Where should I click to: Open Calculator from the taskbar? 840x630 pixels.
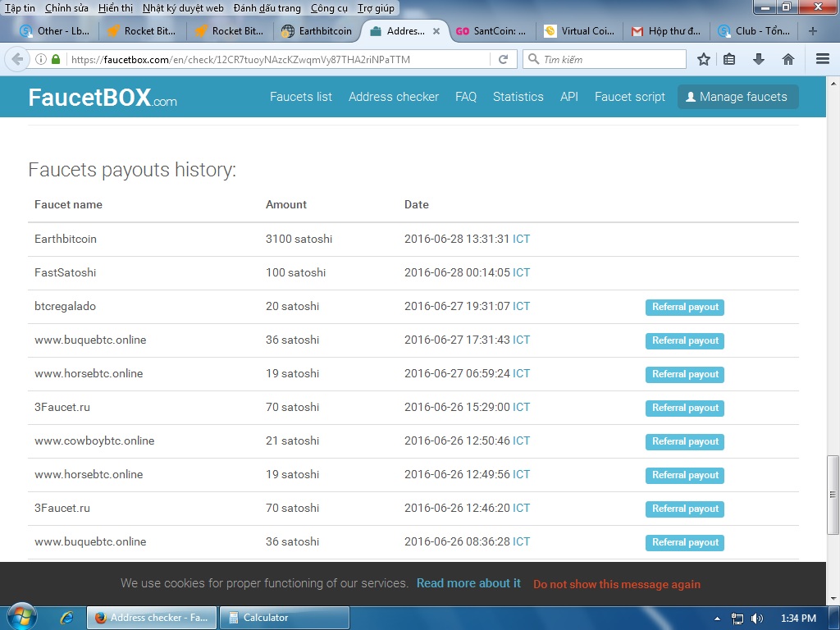(x=285, y=618)
